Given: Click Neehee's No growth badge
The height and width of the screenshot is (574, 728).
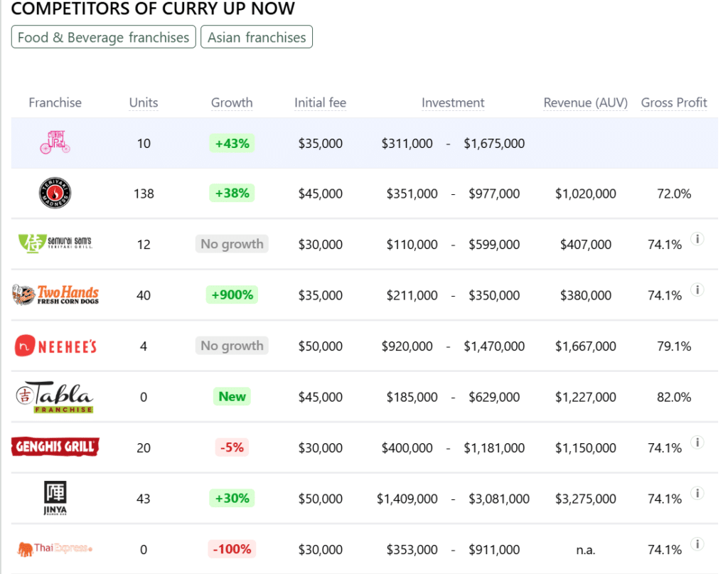Looking at the screenshot, I should (x=232, y=346).
